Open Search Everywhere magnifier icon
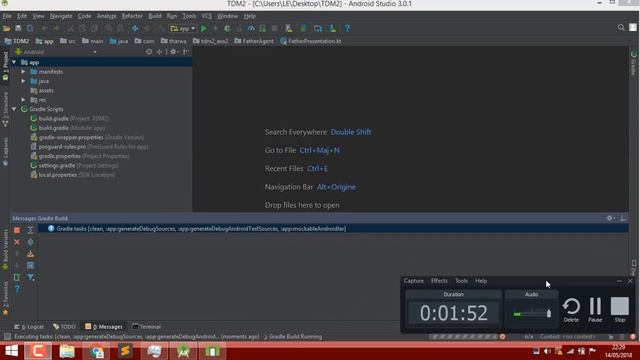The width and height of the screenshot is (640, 360). (621, 27)
